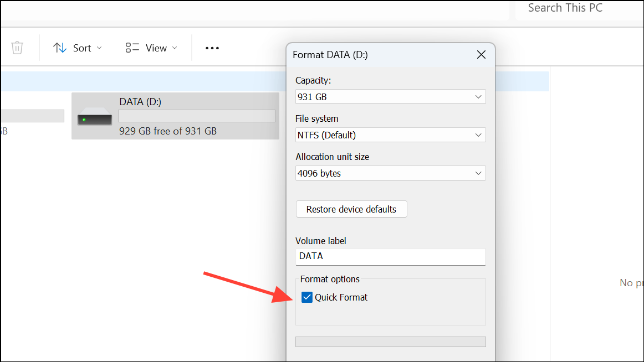Image resolution: width=644 pixels, height=362 pixels.
Task: Click the Restore device defaults button
Action: point(351,209)
